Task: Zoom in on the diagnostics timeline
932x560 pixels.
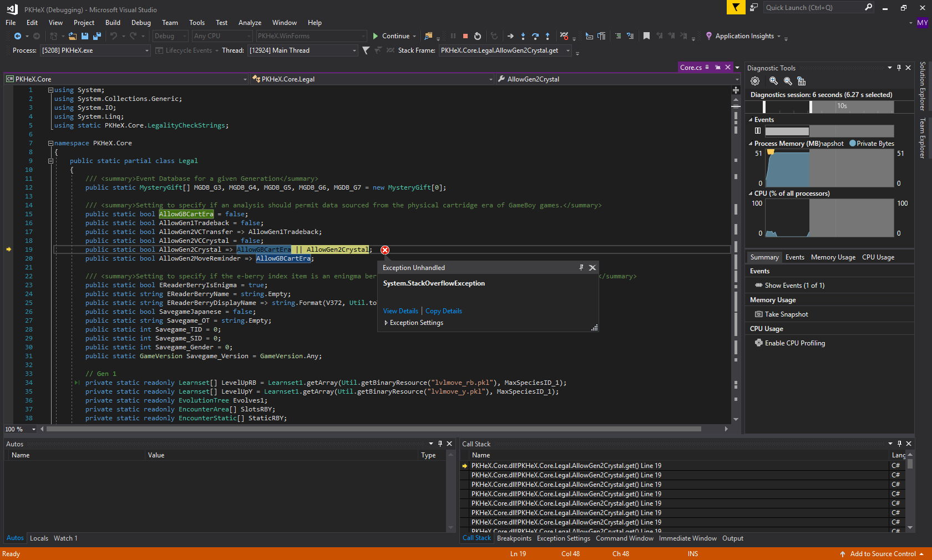Action: click(x=773, y=81)
